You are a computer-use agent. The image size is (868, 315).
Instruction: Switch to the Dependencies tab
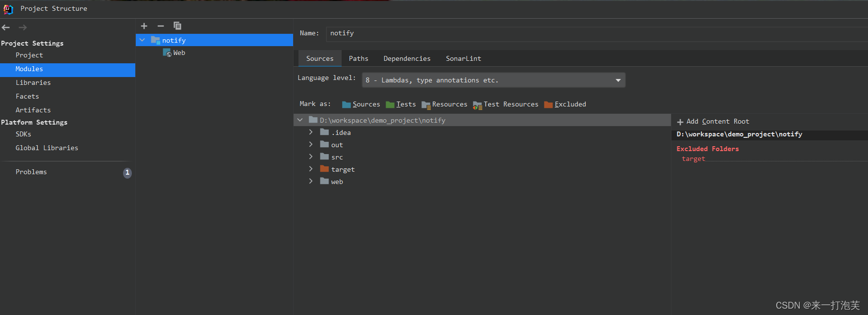point(407,58)
